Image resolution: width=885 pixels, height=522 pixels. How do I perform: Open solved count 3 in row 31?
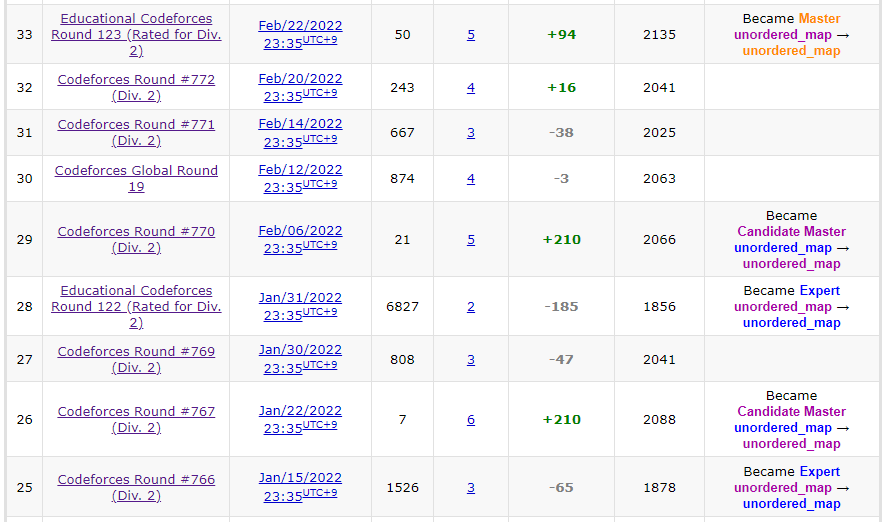point(471,133)
